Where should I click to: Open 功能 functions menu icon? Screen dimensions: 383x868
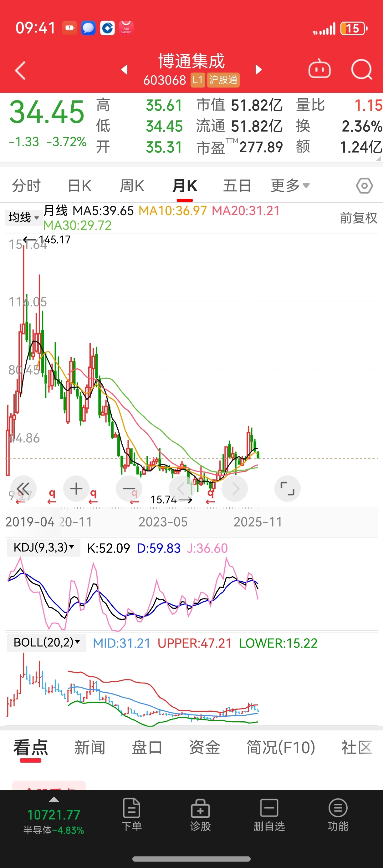pyautogui.click(x=338, y=815)
